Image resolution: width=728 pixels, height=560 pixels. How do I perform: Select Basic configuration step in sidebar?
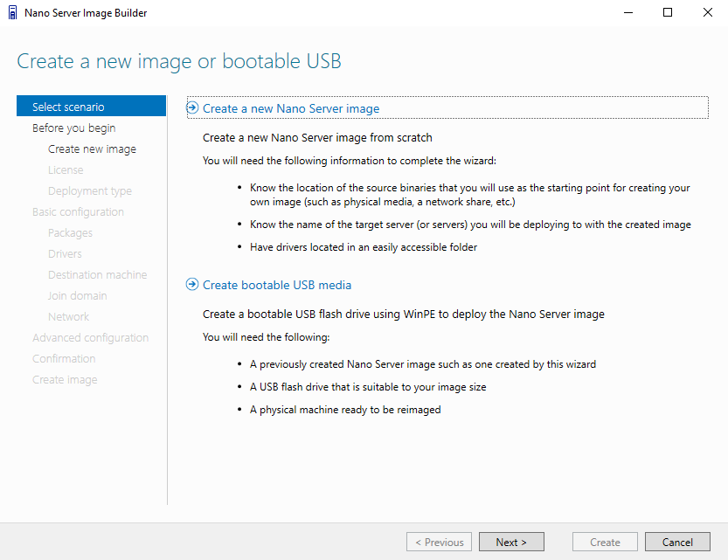[x=78, y=212]
